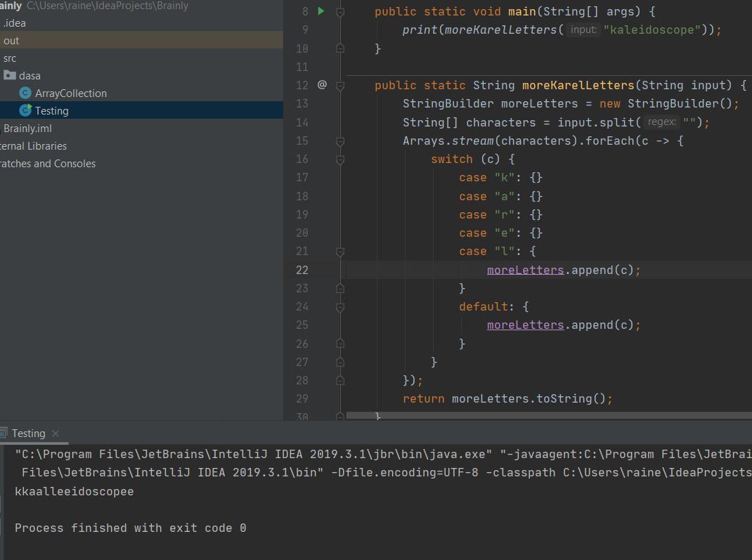Click the green Run gutter icon beside main
752x560 pixels.
point(321,11)
